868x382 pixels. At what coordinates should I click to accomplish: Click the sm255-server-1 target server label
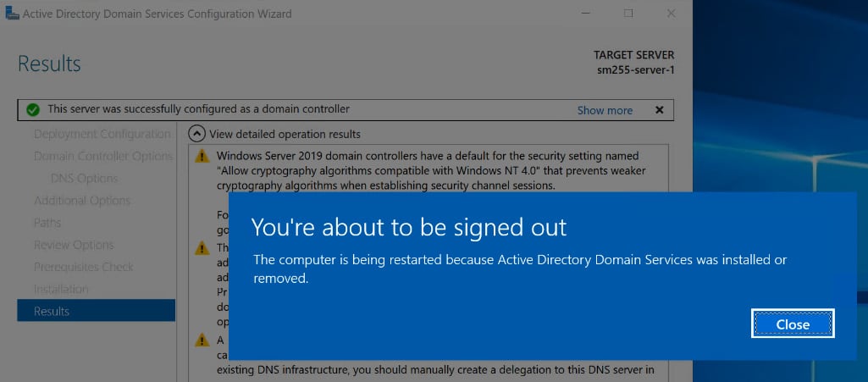pos(635,70)
